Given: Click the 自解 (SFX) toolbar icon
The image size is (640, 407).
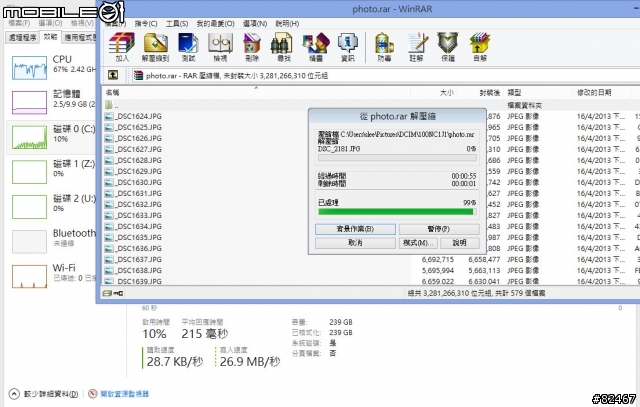Looking at the screenshot, I should click(480, 47).
